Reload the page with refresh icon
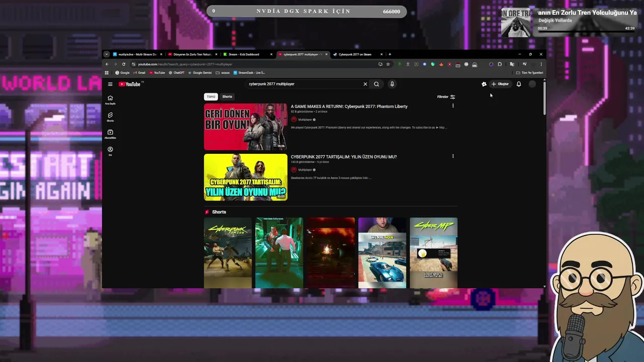644x362 pixels. click(124, 64)
